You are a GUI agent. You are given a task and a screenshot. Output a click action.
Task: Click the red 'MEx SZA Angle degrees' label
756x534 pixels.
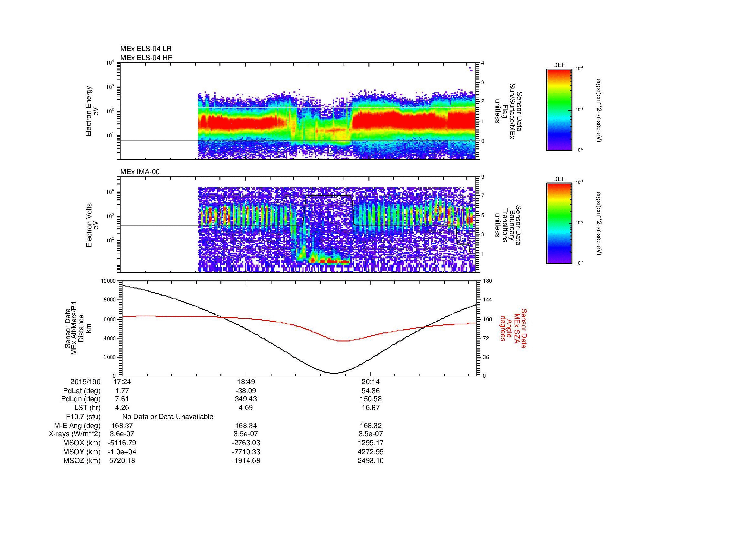(x=513, y=328)
